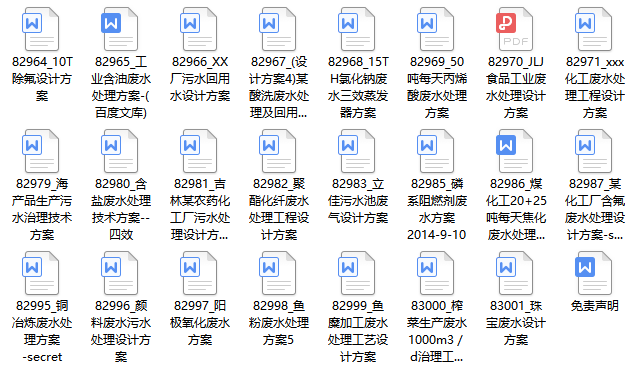Click file name text '82964_10T除氟设计方案'
This screenshot has height=371, width=633.
coord(42,79)
